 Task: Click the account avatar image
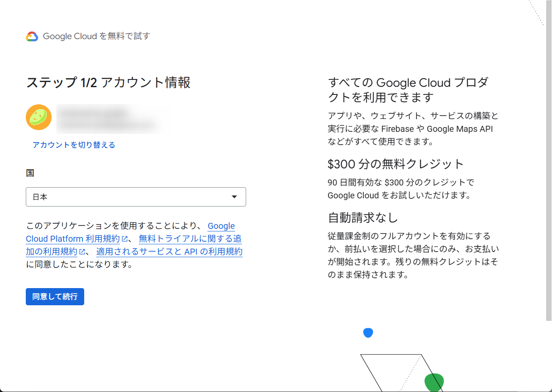[x=39, y=117]
